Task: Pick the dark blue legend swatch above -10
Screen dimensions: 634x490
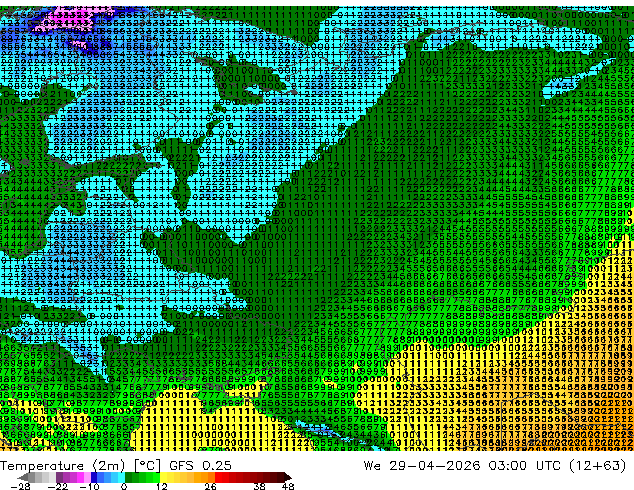Action: [94, 477]
